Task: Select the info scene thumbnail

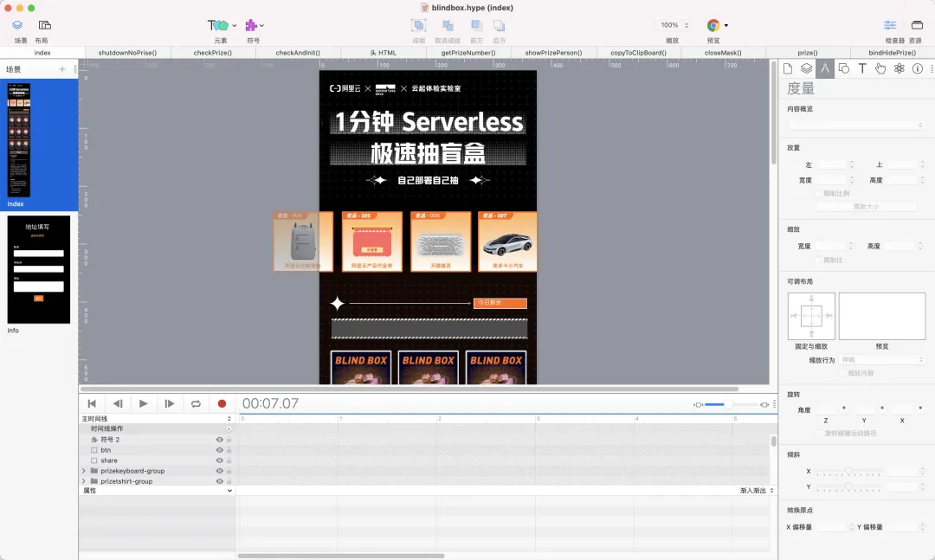Action: pyautogui.click(x=39, y=269)
